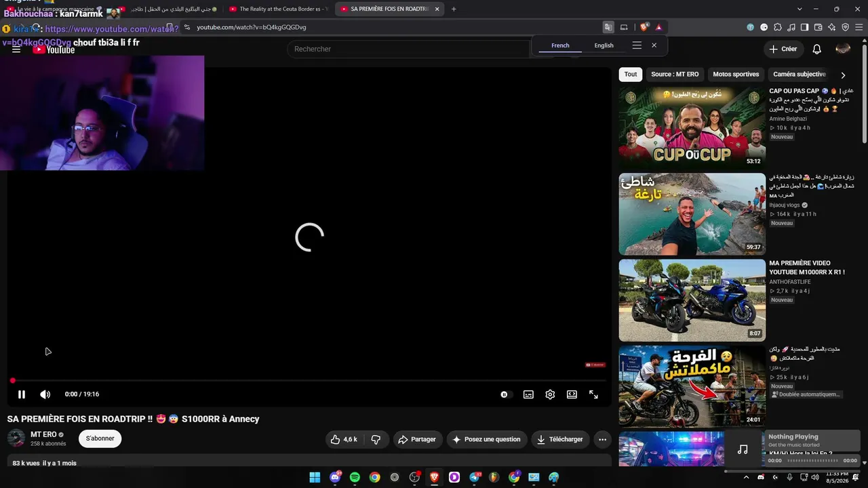The width and height of the screenshot is (868, 488).
Task: Open the Ihjaouj vlogs beach video thumbnail
Action: pos(692,214)
